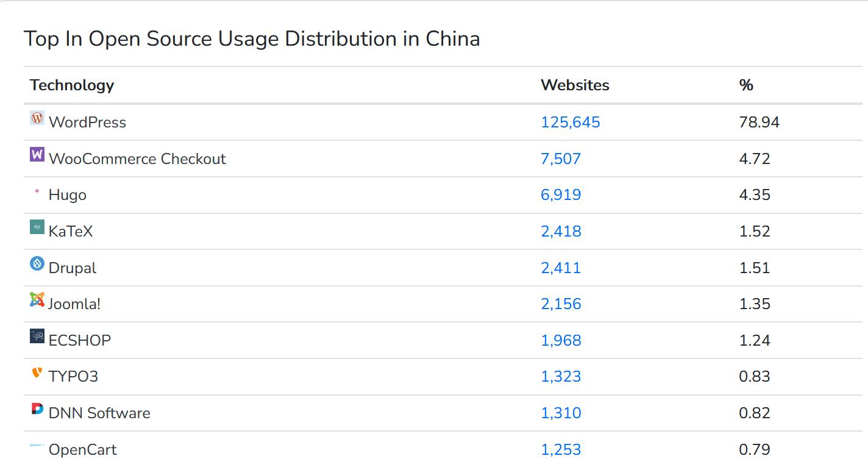
Task: Click the KaTeX teal icon
Action: pyautogui.click(x=37, y=227)
